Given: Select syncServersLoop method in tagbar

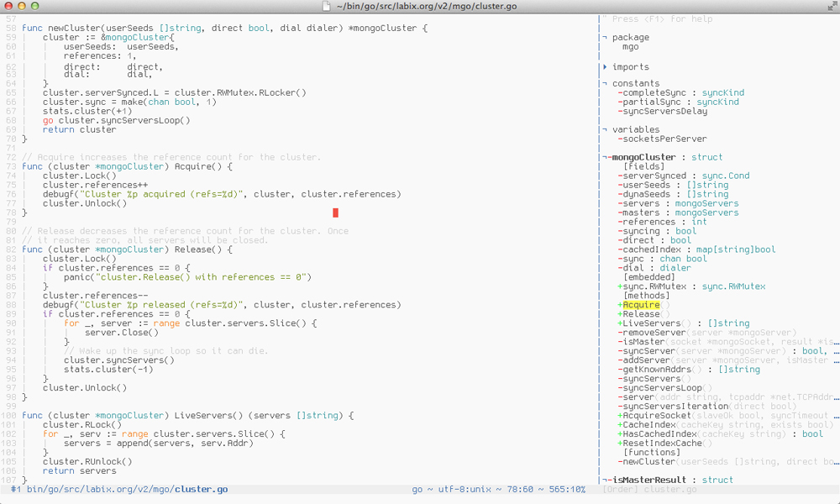Looking at the screenshot, I should coord(662,388).
